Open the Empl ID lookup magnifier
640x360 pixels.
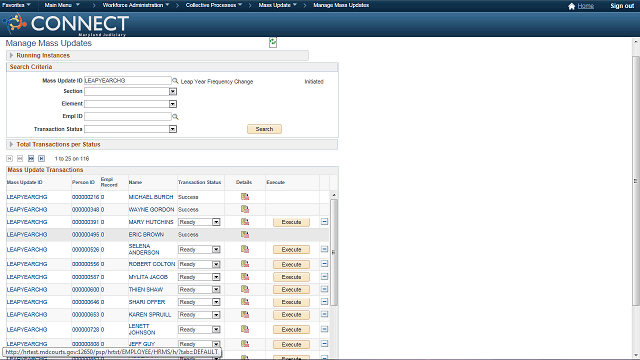pyautogui.click(x=175, y=117)
